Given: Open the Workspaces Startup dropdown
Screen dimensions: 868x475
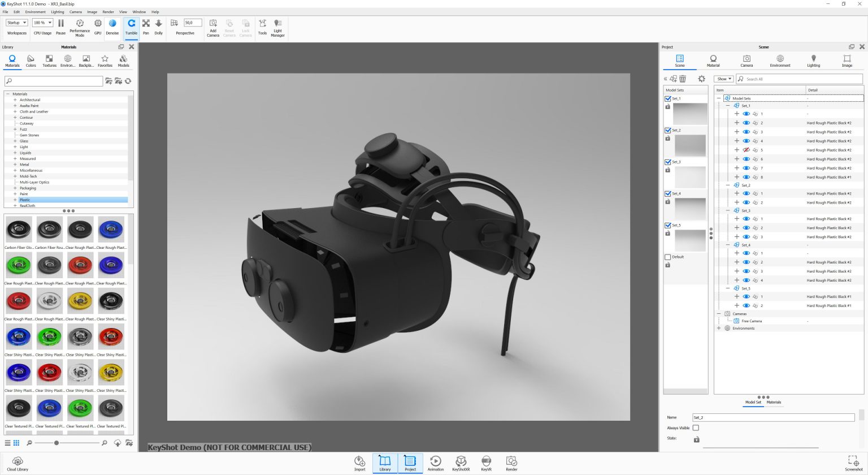Looking at the screenshot, I should [x=16, y=23].
